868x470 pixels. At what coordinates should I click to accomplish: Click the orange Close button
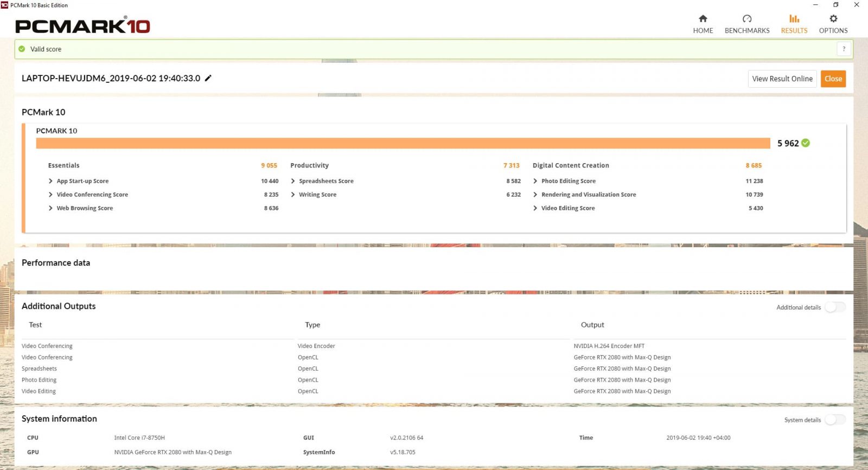(833, 79)
